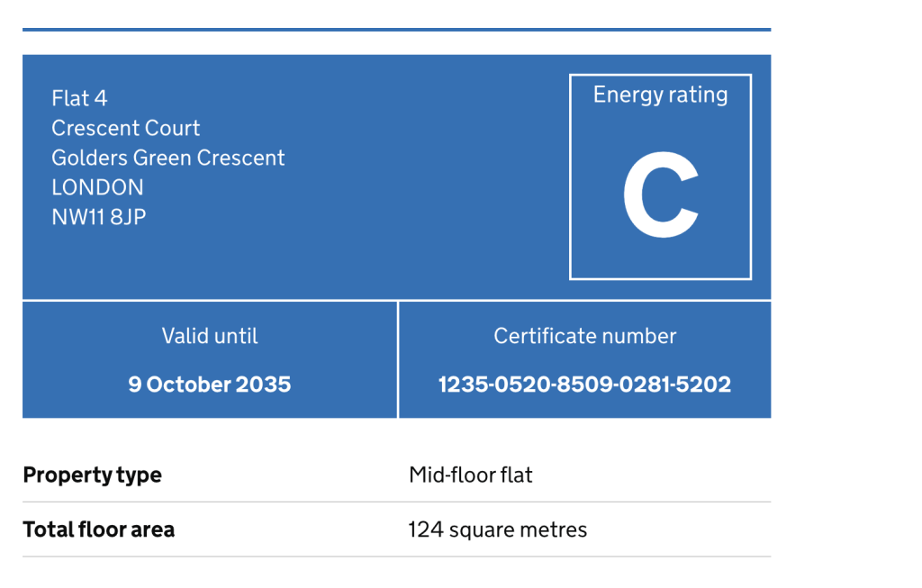Viewport: 922px width, 588px height.
Task: Click the Crescent Court address line
Action: (x=125, y=128)
